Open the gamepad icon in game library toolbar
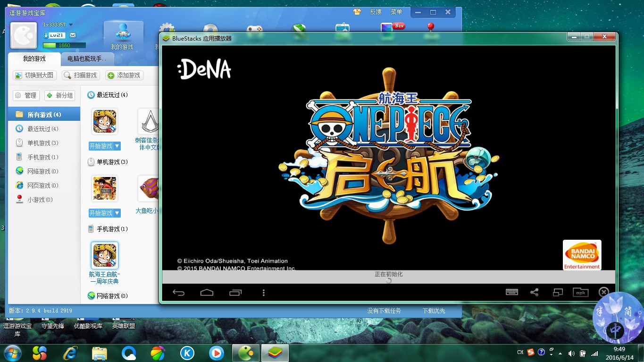 255,29
